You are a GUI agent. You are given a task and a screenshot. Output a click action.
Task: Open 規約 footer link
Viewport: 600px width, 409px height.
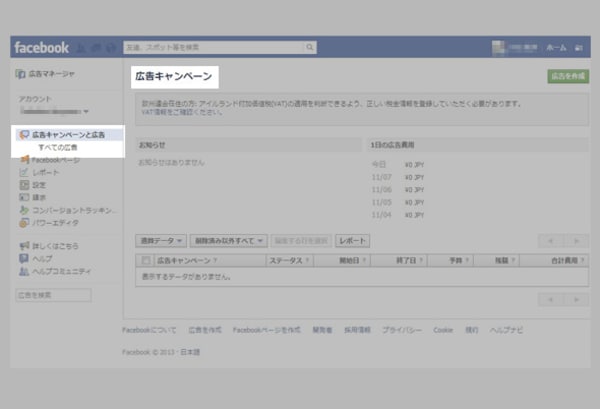click(x=471, y=330)
